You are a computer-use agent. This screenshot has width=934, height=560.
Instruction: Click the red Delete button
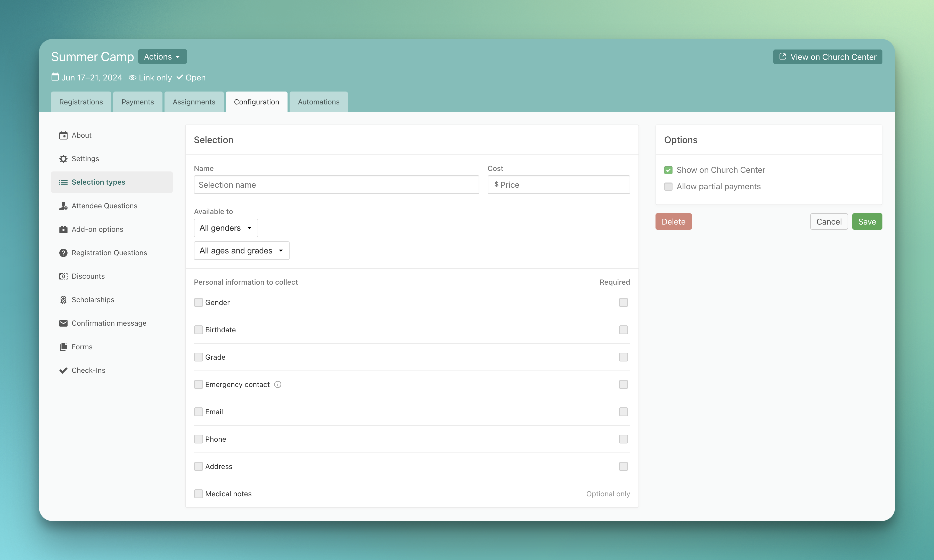pos(673,221)
